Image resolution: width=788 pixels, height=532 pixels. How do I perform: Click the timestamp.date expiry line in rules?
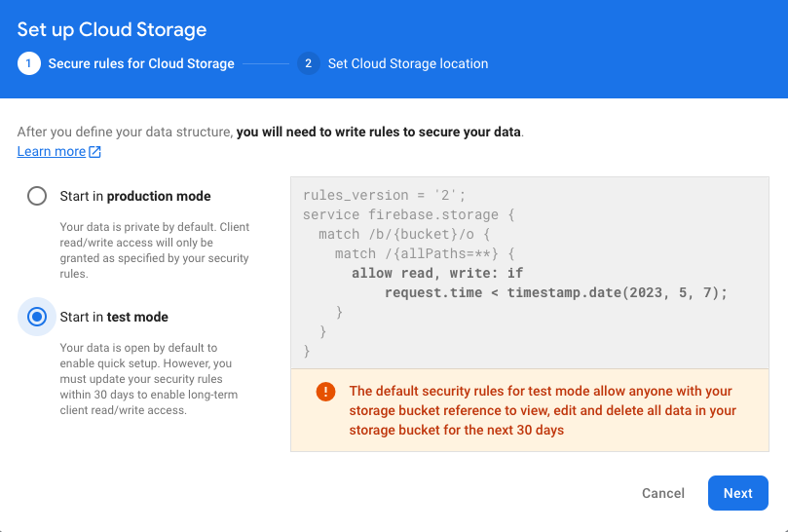(x=555, y=292)
